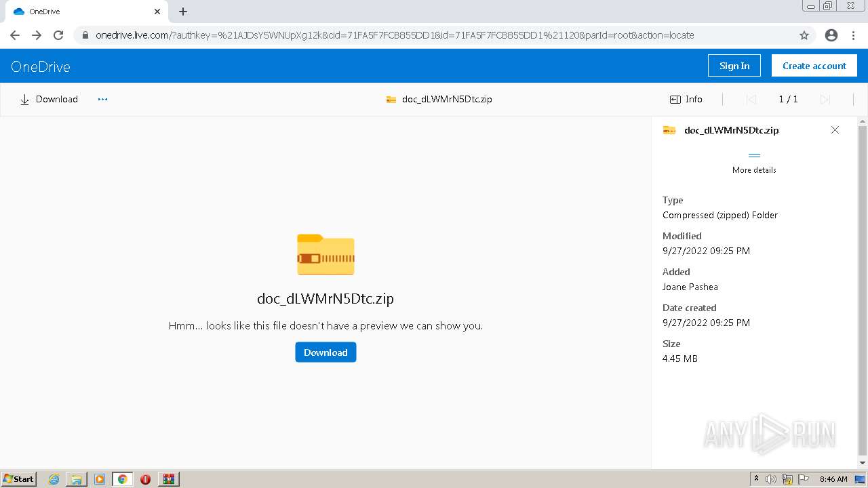Click the 8:46 AM clock

[x=833, y=479]
